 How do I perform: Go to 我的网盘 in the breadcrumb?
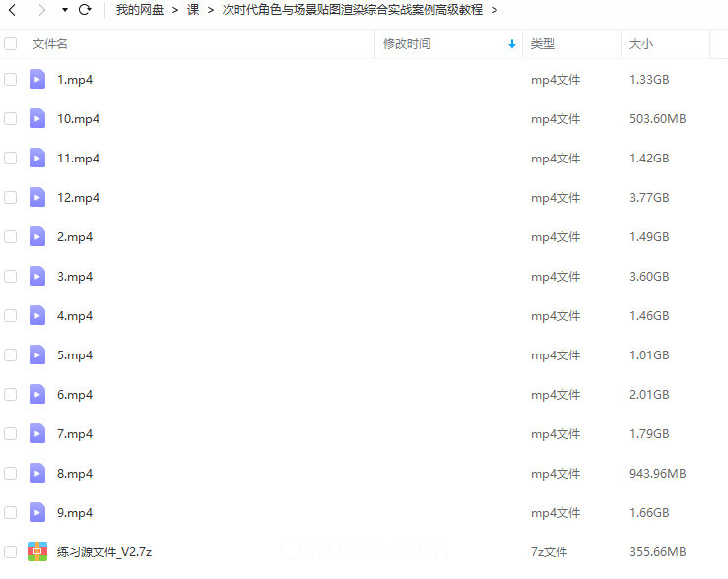140,10
